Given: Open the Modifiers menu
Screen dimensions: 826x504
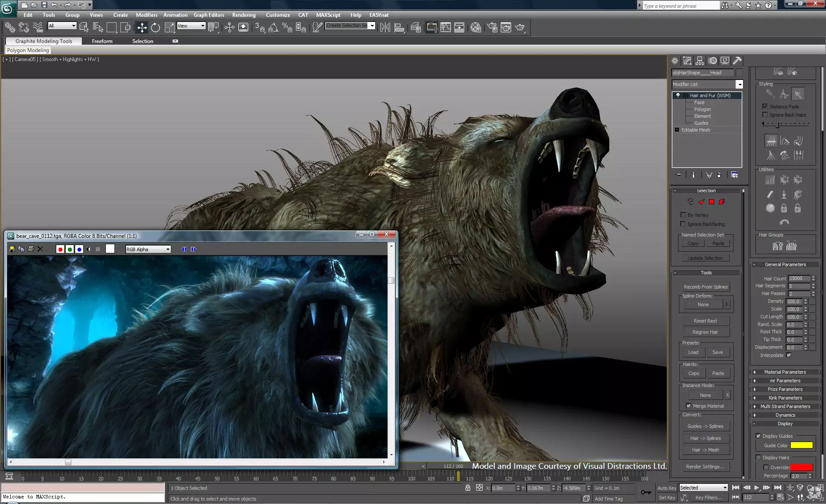Looking at the screenshot, I should click(146, 15).
